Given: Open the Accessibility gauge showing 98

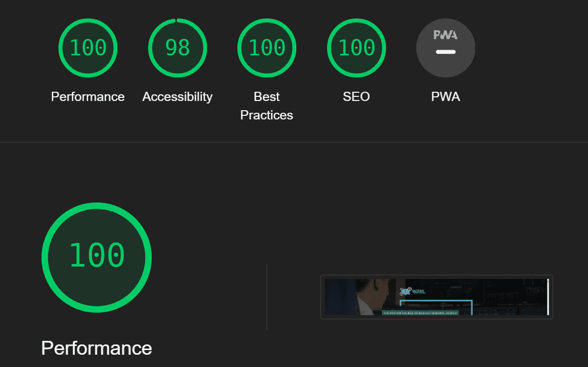Looking at the screenshot, I should coord(177,48).
